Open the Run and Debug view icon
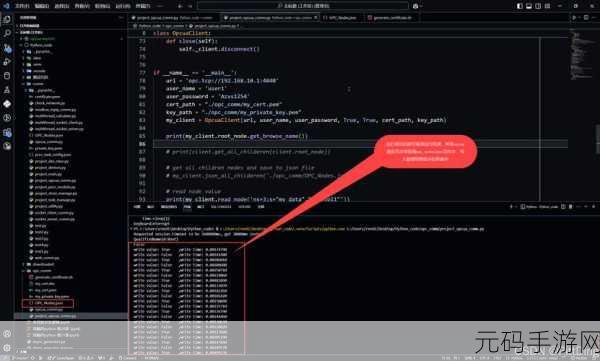Image resolution: width=600 pixels, height=361 pixels. click(7, 62)
